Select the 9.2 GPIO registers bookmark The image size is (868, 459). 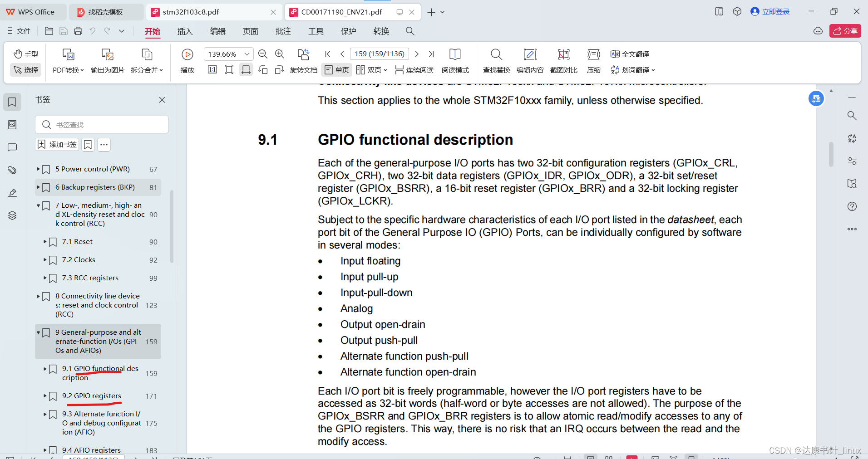point(92,396)
